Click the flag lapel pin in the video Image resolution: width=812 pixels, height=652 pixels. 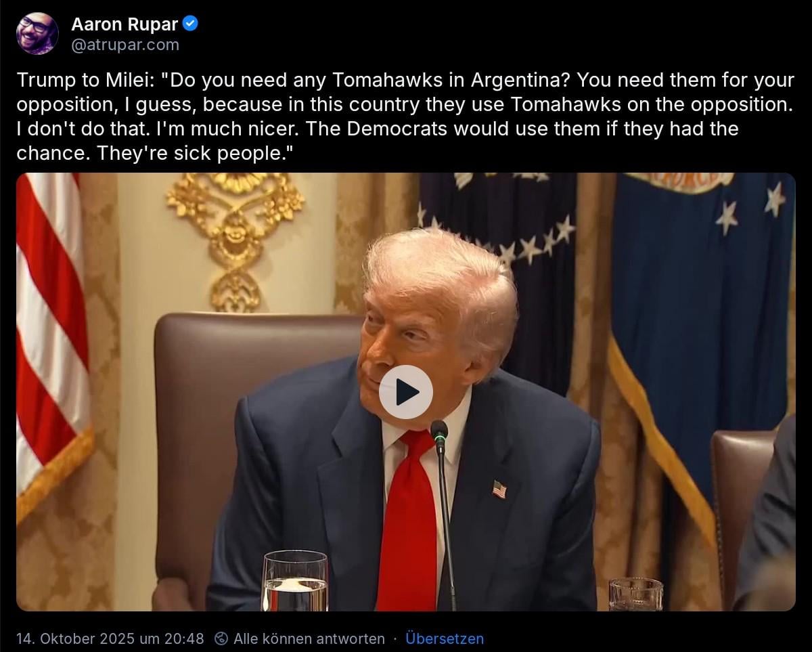pos(499,489)
